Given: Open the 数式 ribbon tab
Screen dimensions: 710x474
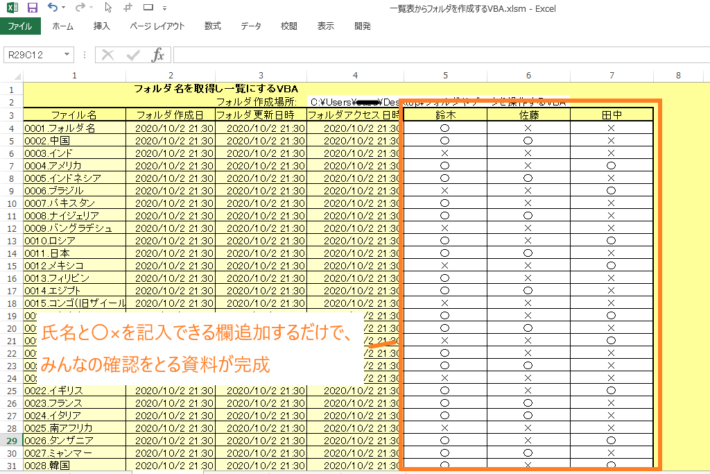Looking at the screenshot, I should [212, 26].
